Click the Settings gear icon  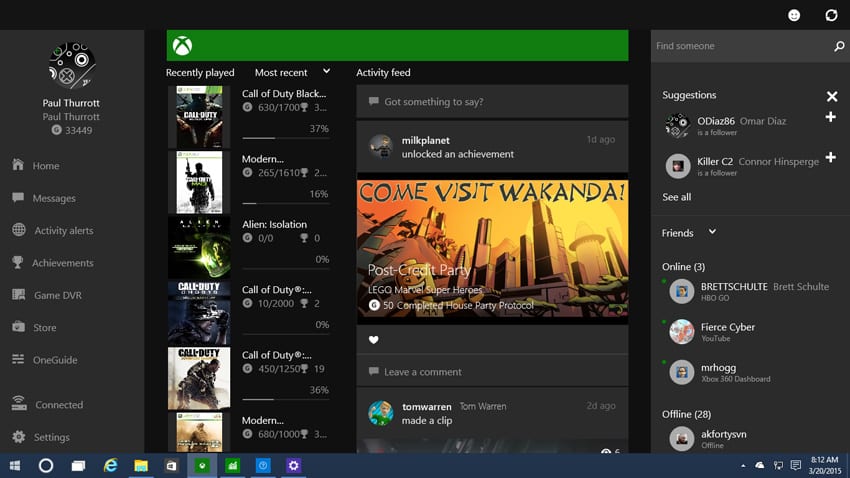[x=18, y=437]
